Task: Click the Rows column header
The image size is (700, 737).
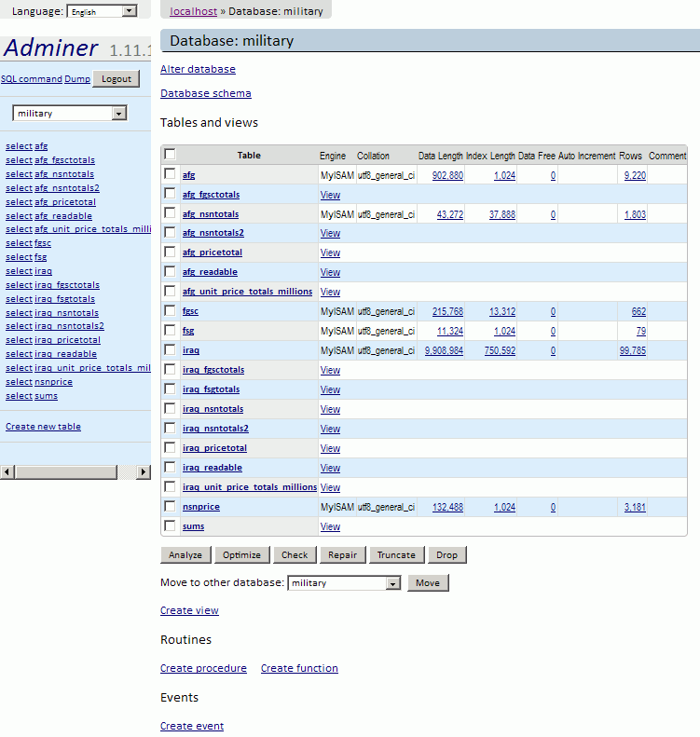Action: pos(630,156)
